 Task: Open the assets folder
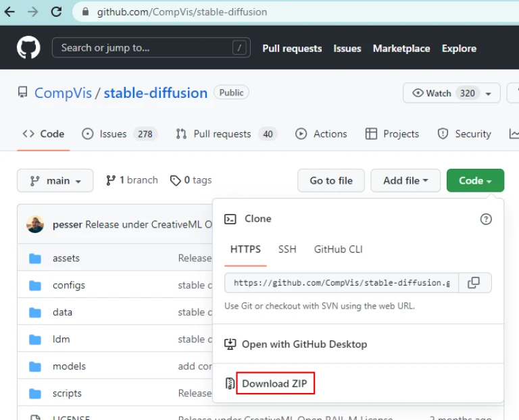point(66,258)
